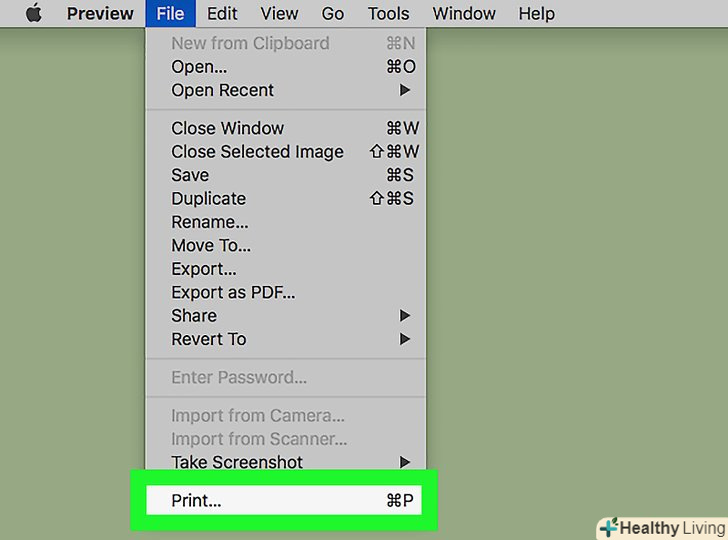This screenshot has height=540, width=728.
Task: Open the Tools menu
Action: click(388, 13)
